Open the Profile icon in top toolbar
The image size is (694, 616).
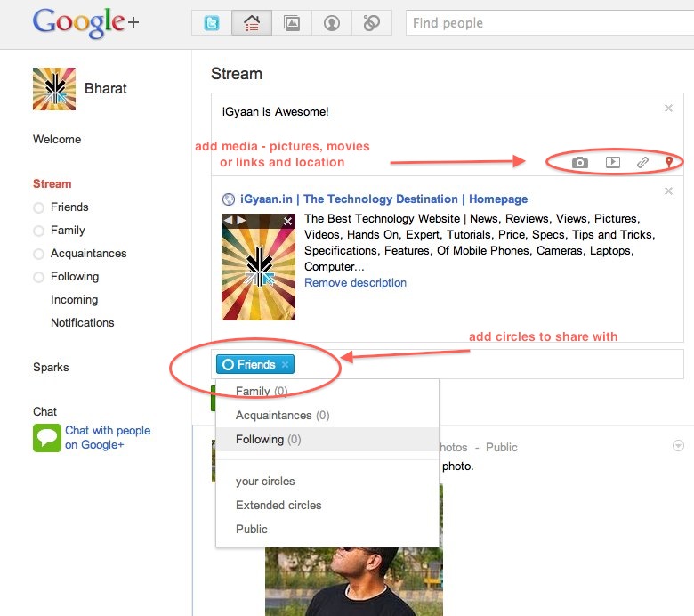332,24
